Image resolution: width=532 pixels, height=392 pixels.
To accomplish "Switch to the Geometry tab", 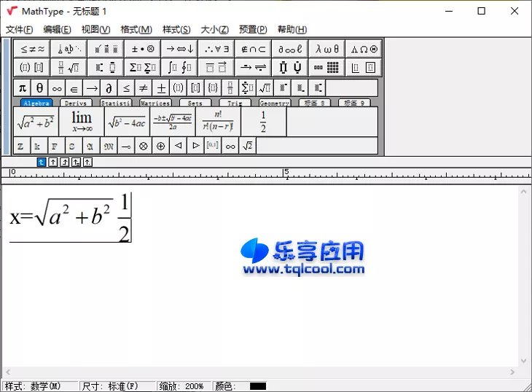I will click(x=275, y=103).
